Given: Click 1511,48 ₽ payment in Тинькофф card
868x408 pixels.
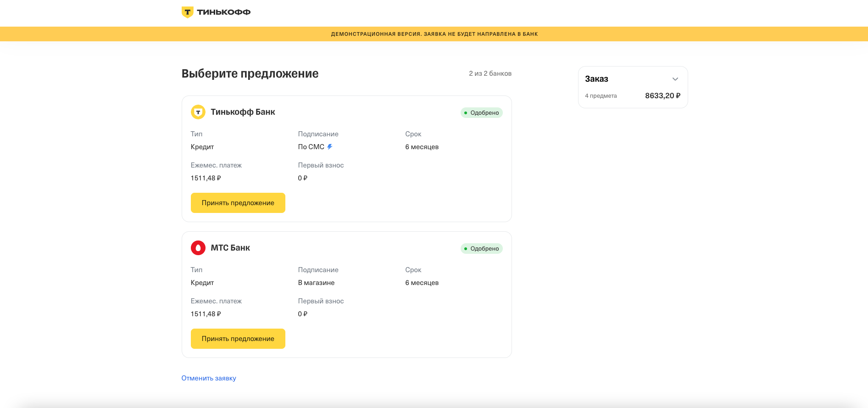Looking at the screenshot, I should pyautogui.click(x=206, y=178).
